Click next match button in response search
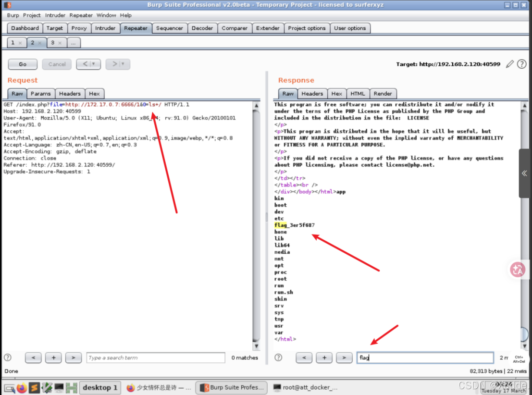Image resolution: width=532 pixels, height=395 pixels. coord(344,358)
